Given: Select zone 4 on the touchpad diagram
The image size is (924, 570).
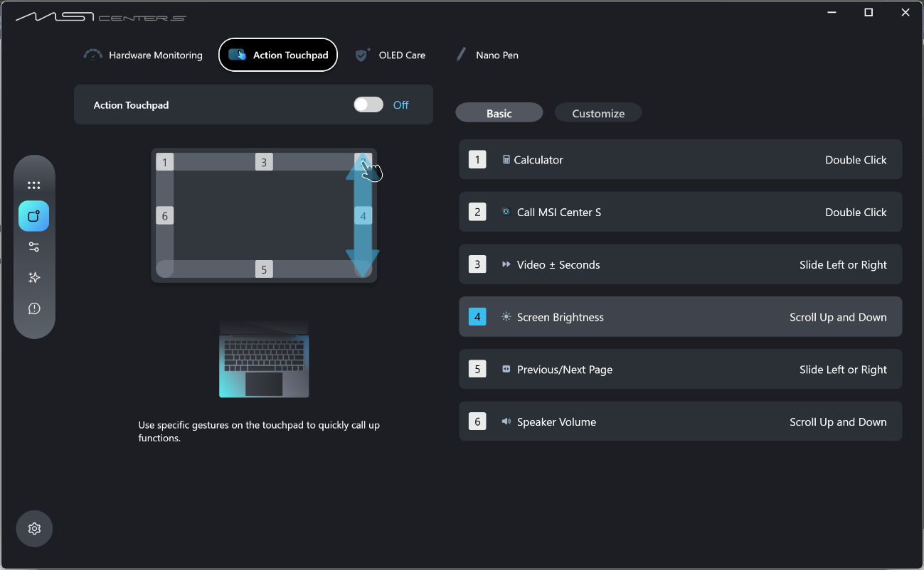Looking at the screenshot, I should point(363,215).
